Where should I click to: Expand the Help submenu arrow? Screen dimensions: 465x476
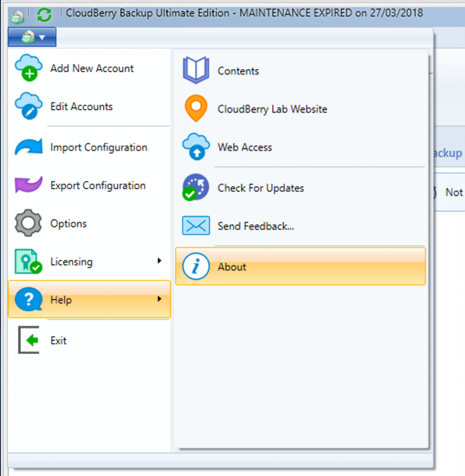(159, 299)
